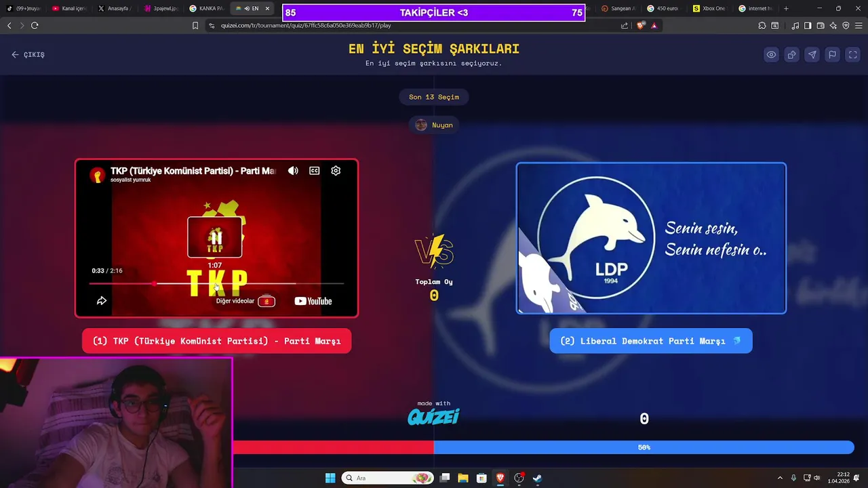Open Diğer videolar more videos button
This screenshot has height=488, width=868.
pyautogui.click(x=245, y=301)
